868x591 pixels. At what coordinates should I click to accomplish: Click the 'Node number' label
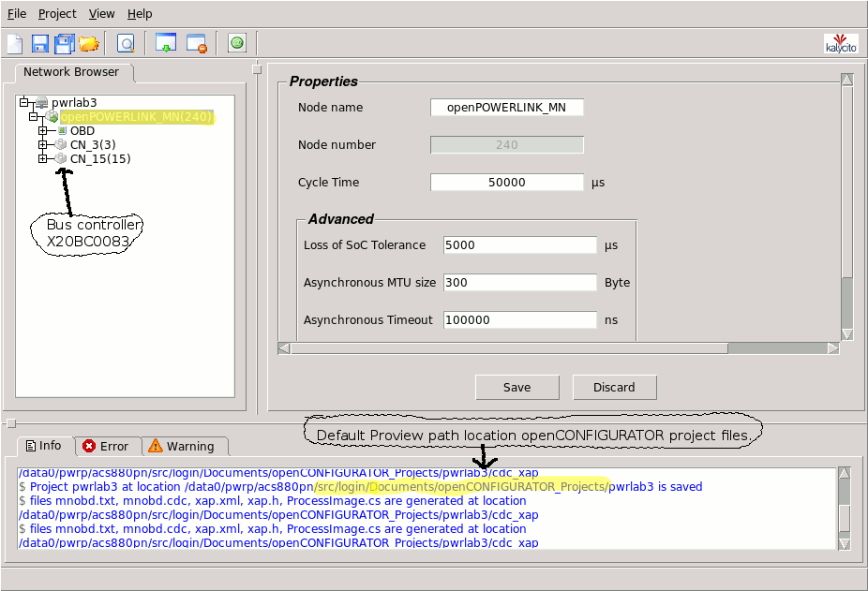(337, 145)
